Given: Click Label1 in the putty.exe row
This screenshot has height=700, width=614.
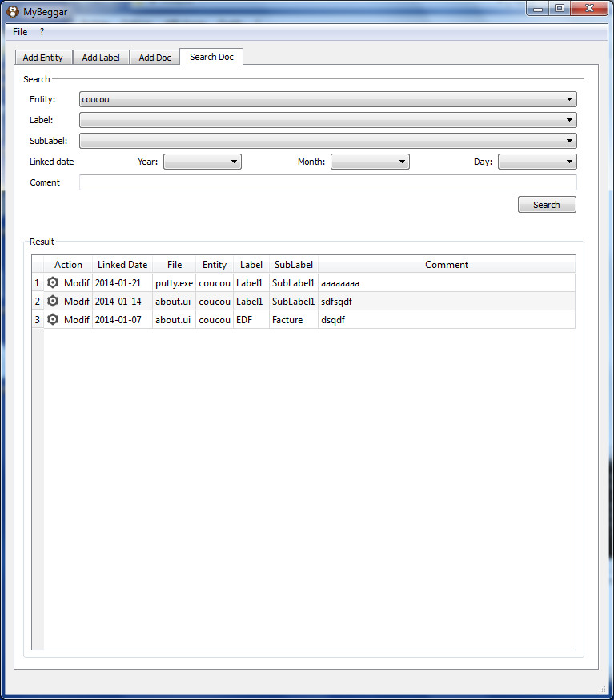Looking at the screenshot, I should pyautogui.click(x=251, y=283).
